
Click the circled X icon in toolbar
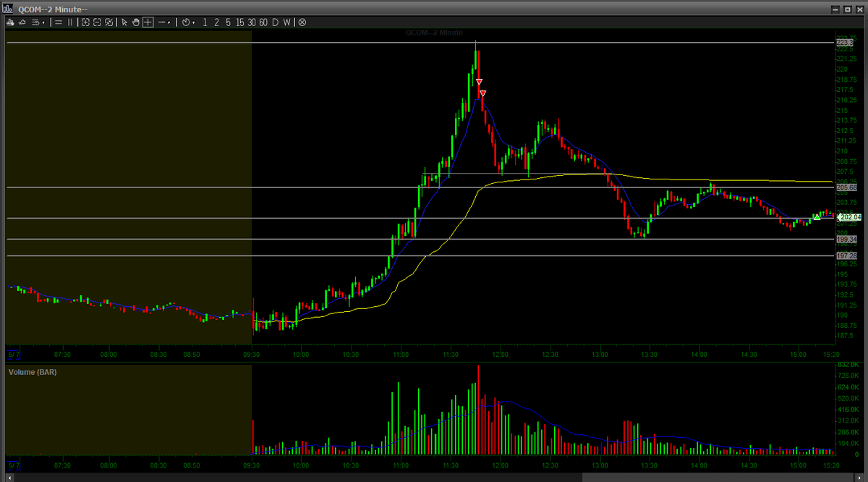(302, 22)
